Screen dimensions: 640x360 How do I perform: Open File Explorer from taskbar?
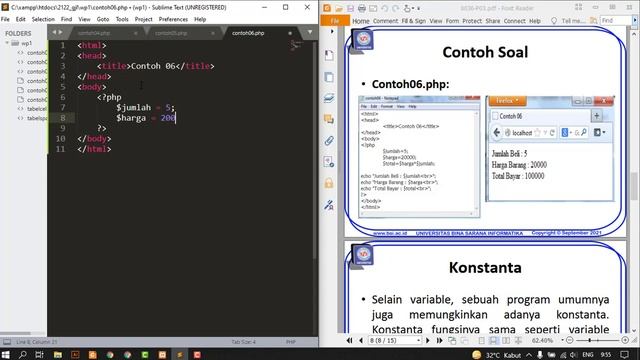[58, 354]
